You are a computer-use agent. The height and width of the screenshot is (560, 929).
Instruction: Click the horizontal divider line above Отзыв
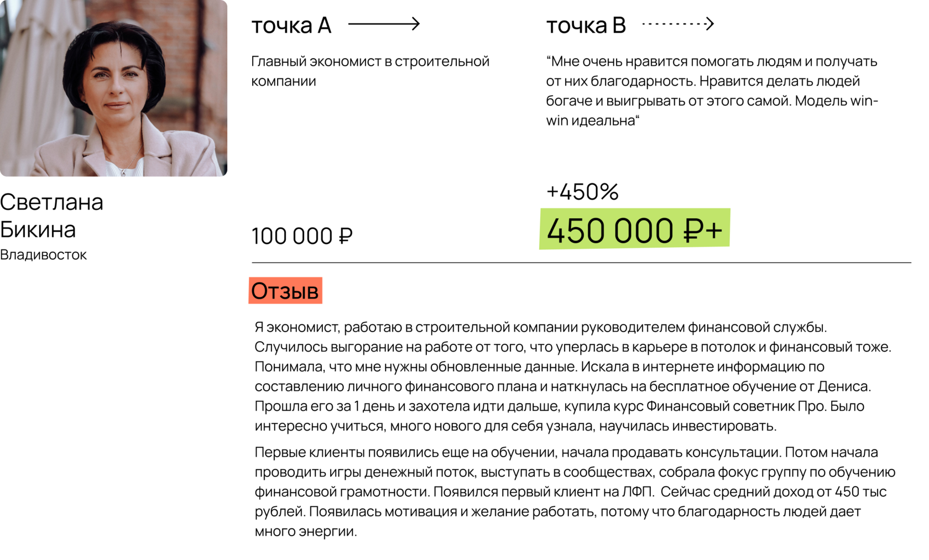[581, 263]
